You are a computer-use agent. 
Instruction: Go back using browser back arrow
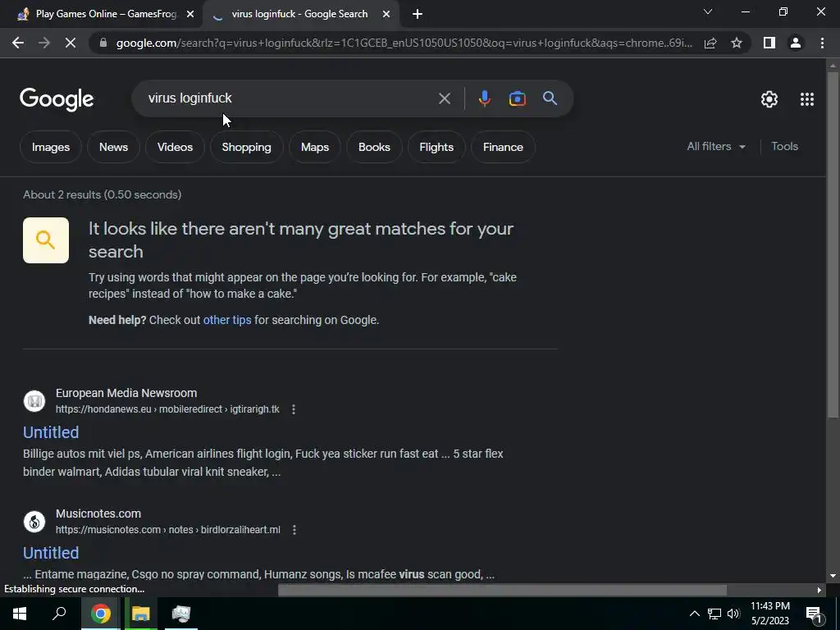point(18,43)
